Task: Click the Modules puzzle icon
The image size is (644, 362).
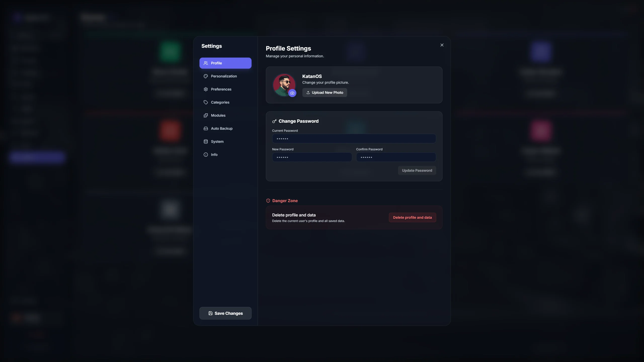Action: (x=206, y=115)
